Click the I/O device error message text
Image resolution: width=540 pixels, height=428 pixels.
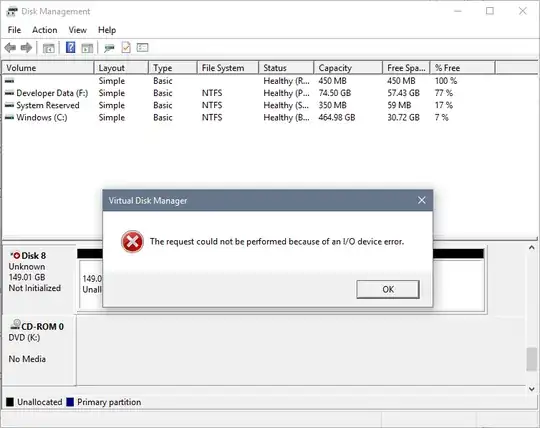point(277,241)
